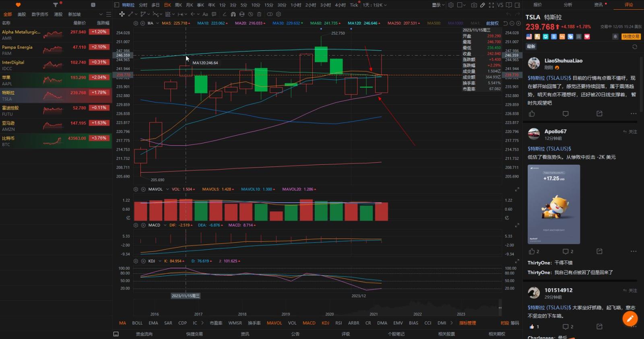Enter fullscreen chart mode
The image size is (644, 339).
click(x=491, y=5)
